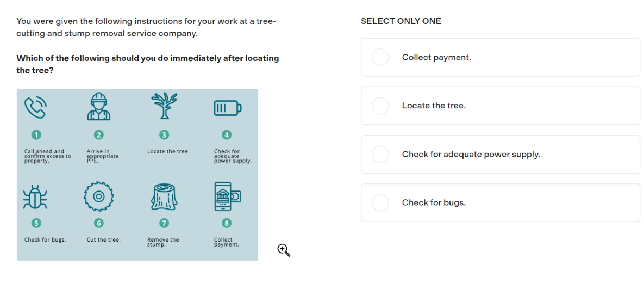Click the green number 8 step badge
Viewport: 644px width, 289px height.
[x=226, y=223]
